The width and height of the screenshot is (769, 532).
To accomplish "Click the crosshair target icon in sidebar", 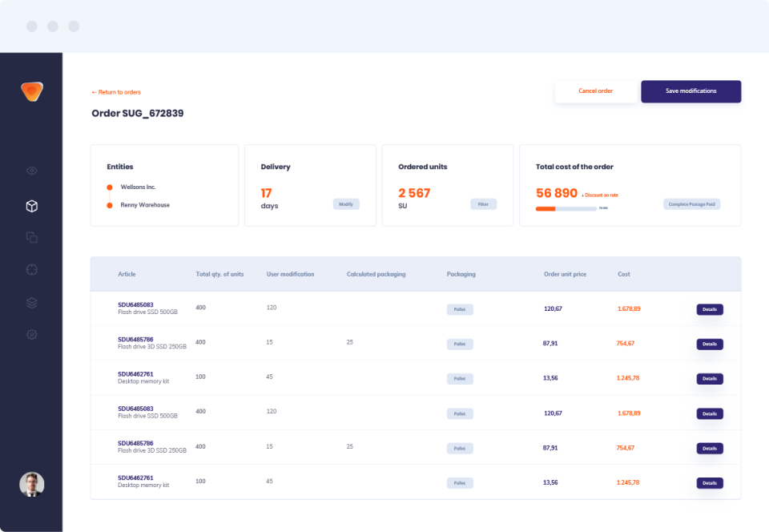I will [x=32, y=270].
